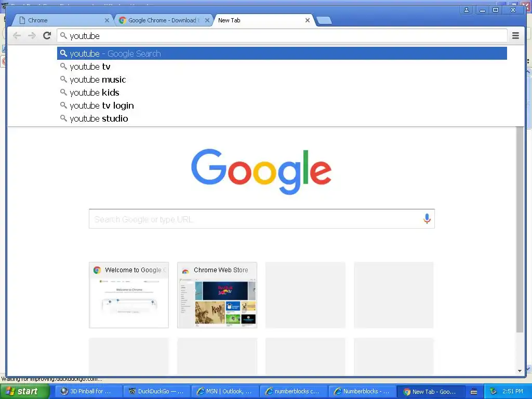Image resolution: width=532 pixels, height=399 pixels.
Task: Switch to 'Numberblocks - ...' taskbar window
Action: [362, 391]
